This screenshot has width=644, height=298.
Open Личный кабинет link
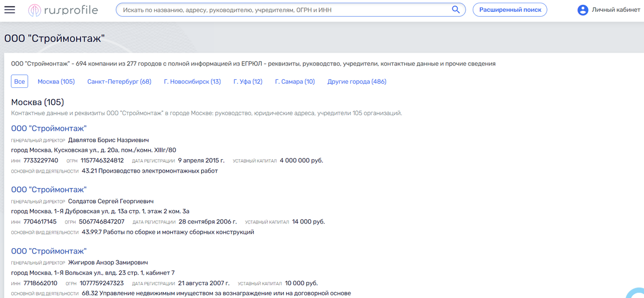coord(616,10)
